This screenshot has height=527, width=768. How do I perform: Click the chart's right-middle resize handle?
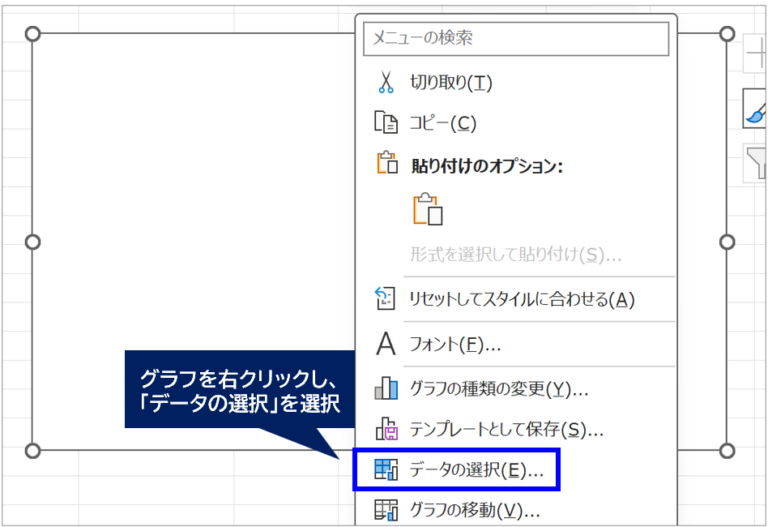pyautogui.click(x=727, y=242)
